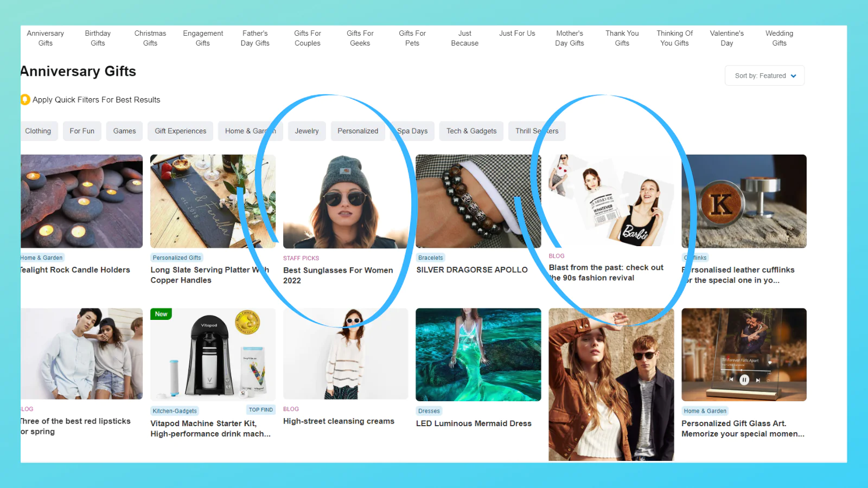Viewport: 868px width, 488px height.
Task: Go to Valentine's Day category
Action: pos(727,38)
